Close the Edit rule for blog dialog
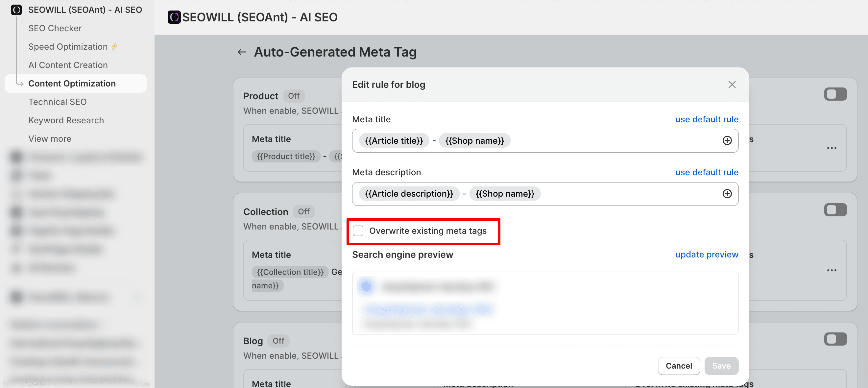 [x=732, y=85]
